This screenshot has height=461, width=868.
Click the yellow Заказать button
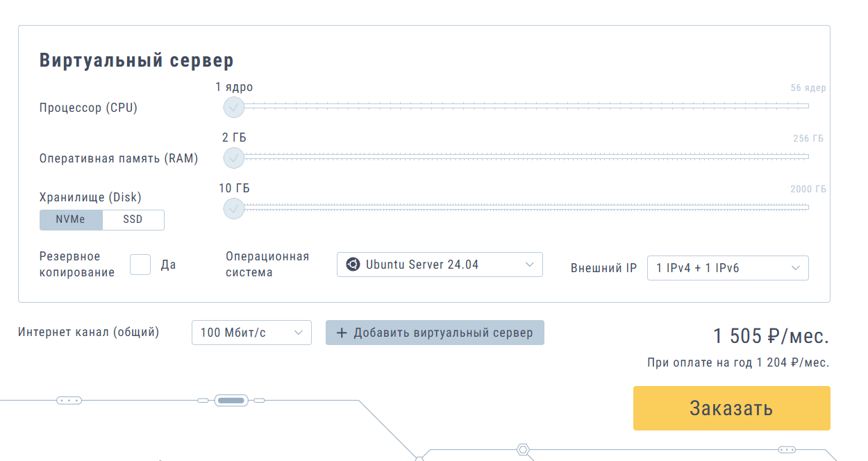coord(731,408)
